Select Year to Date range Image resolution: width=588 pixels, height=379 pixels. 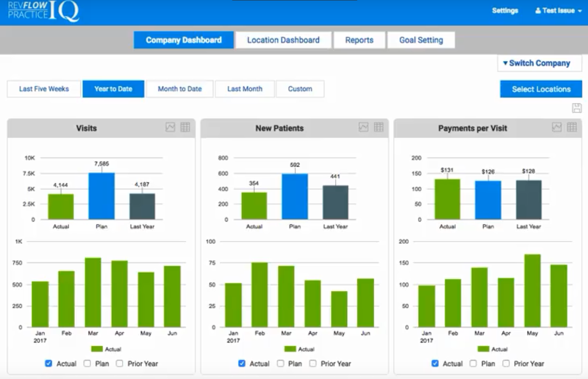click(x=113, y=89)
